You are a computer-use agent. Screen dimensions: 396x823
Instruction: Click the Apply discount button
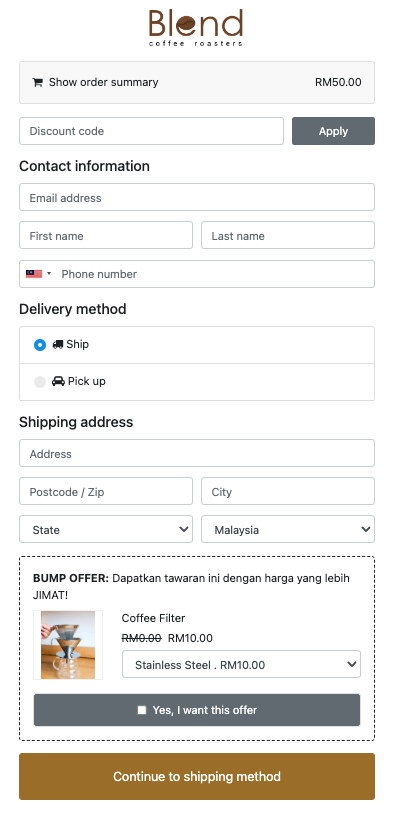pos(334,131)
